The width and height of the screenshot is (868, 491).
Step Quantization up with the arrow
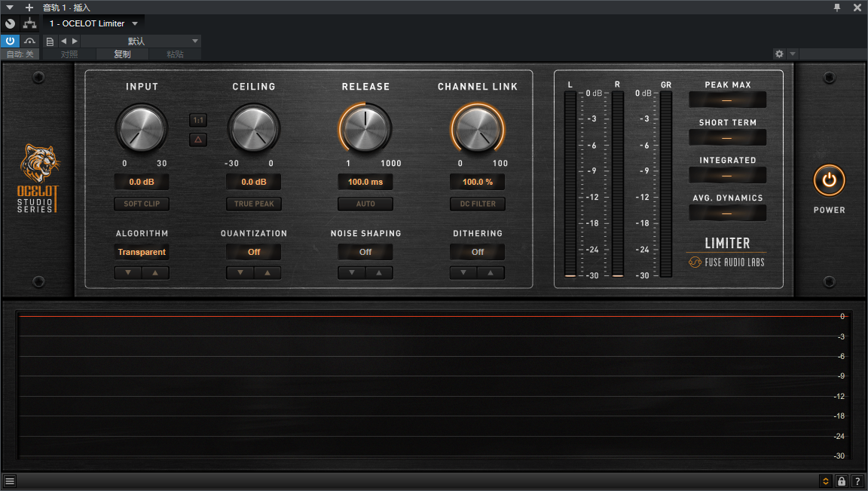pos(267,273)
